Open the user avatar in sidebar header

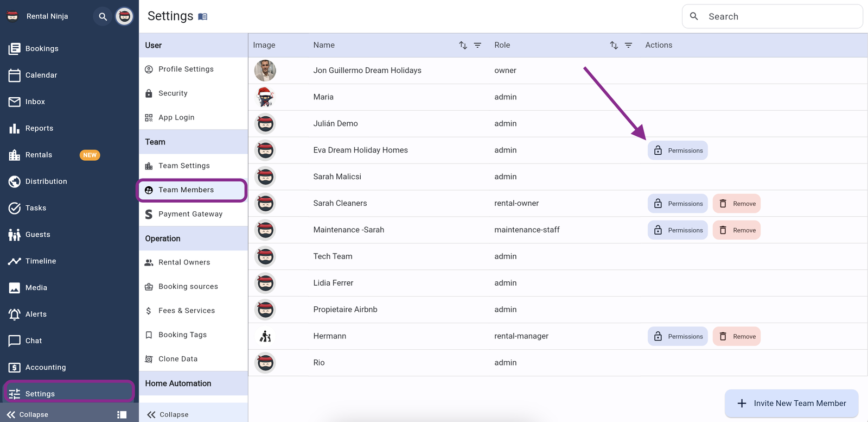click(124, 16)
